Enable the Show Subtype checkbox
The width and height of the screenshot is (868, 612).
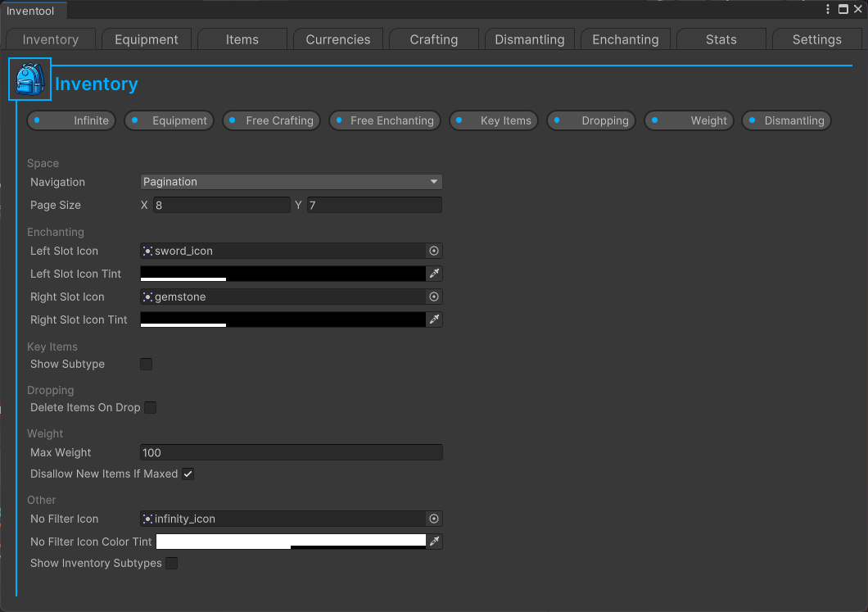coord(147,365)
